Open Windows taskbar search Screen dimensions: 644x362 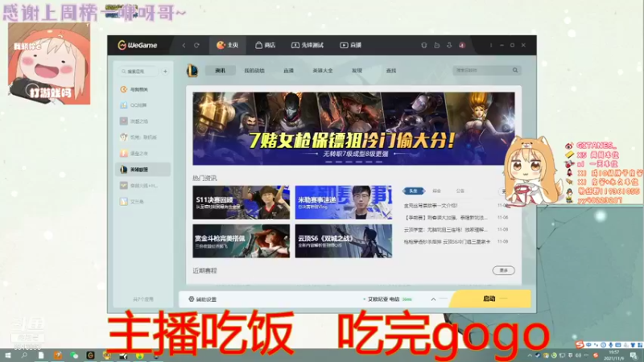click(x=24, y=356)
